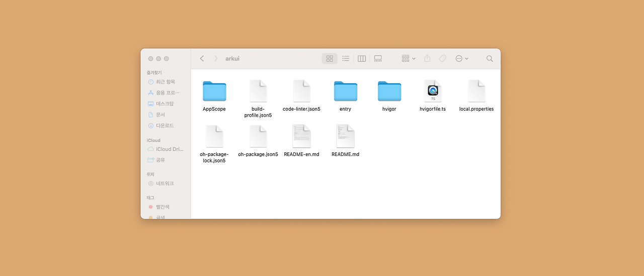Switch to column view
Image resolution: width=644 pixels, height=276 pixels.
(362, 58)
